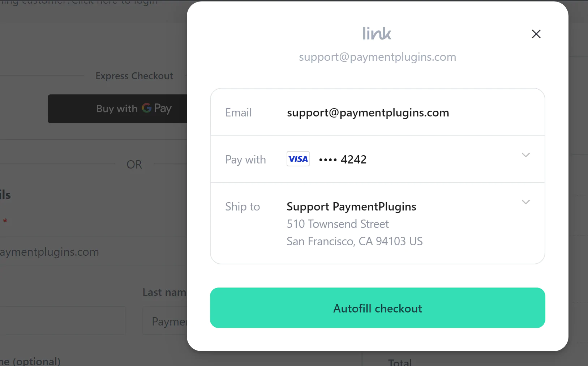Click Autofill checkout button
Viewport: 588px width, 366px height.
(x=378, y=308)
